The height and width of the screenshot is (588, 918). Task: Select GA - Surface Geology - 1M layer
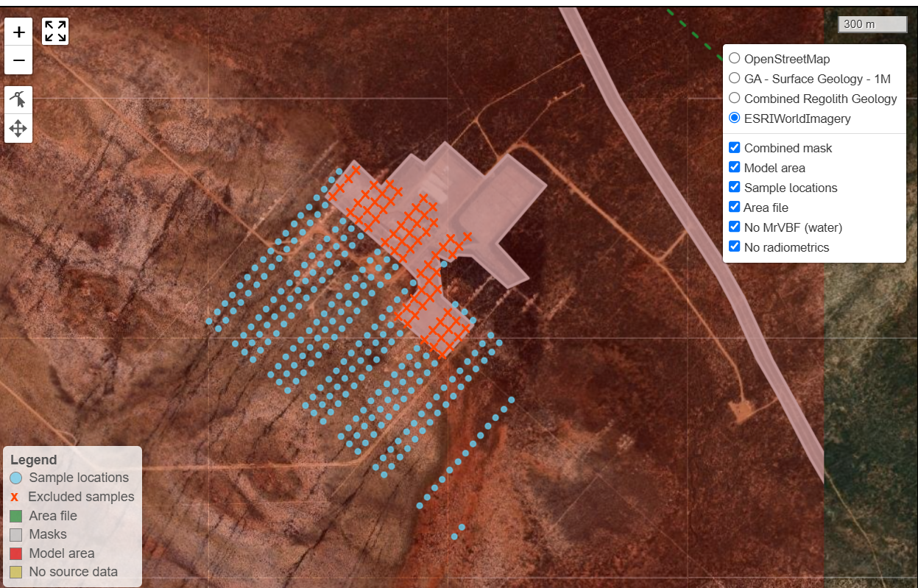(734, 78)
